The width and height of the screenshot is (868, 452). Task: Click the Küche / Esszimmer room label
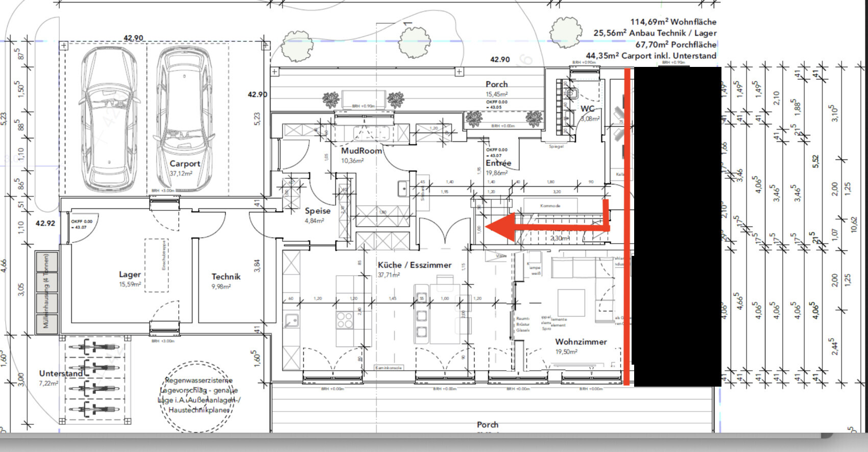(415, 265)
